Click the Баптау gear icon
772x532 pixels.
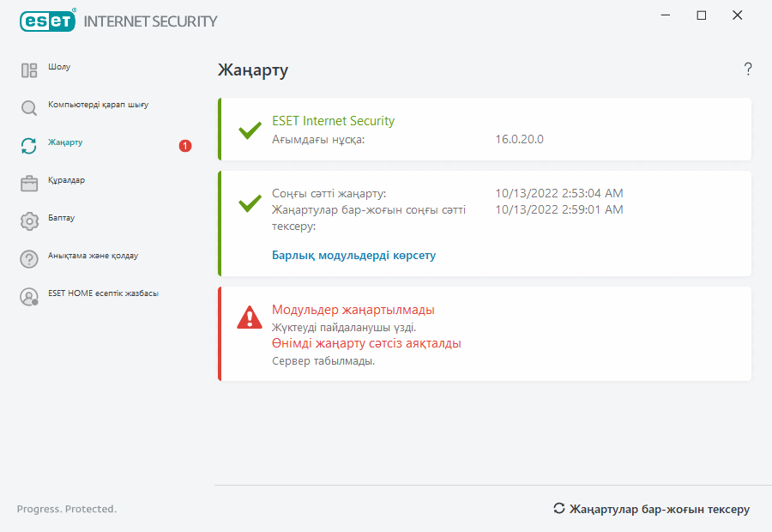(29, 221)
